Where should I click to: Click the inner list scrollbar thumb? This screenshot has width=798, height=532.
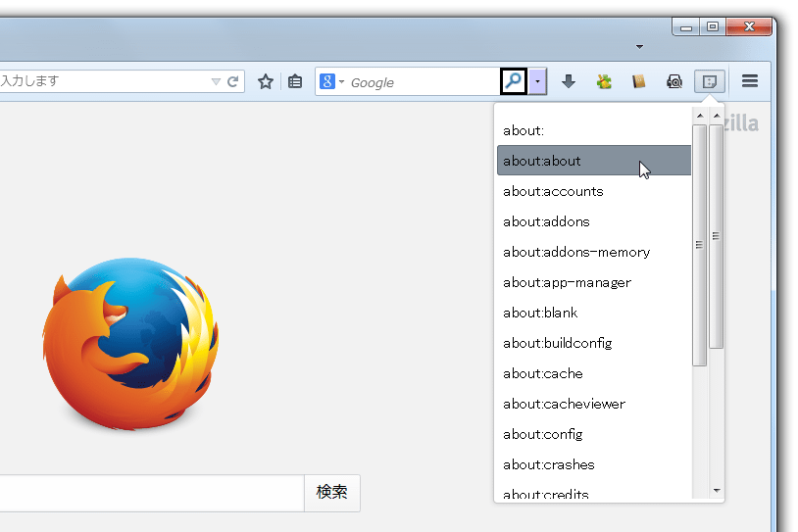coord(700,245)
